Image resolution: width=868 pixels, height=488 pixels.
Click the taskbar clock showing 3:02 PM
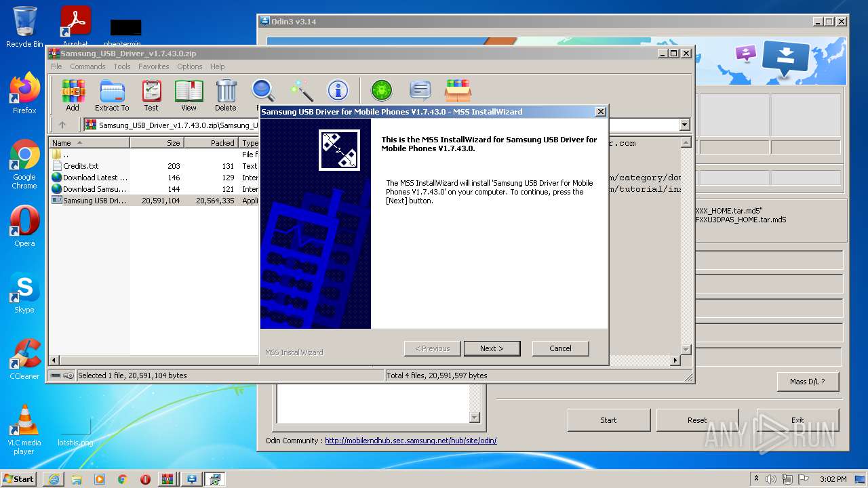[833, 479]
